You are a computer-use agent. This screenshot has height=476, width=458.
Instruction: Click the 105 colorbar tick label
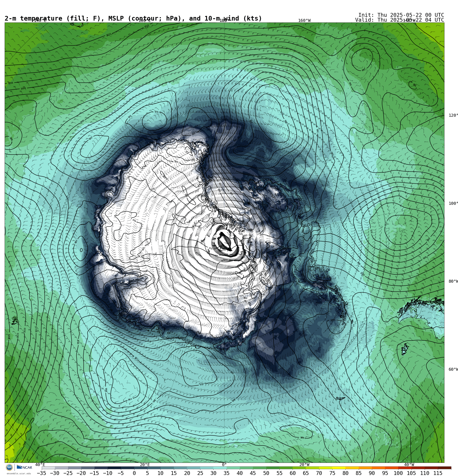click(411, 473)
